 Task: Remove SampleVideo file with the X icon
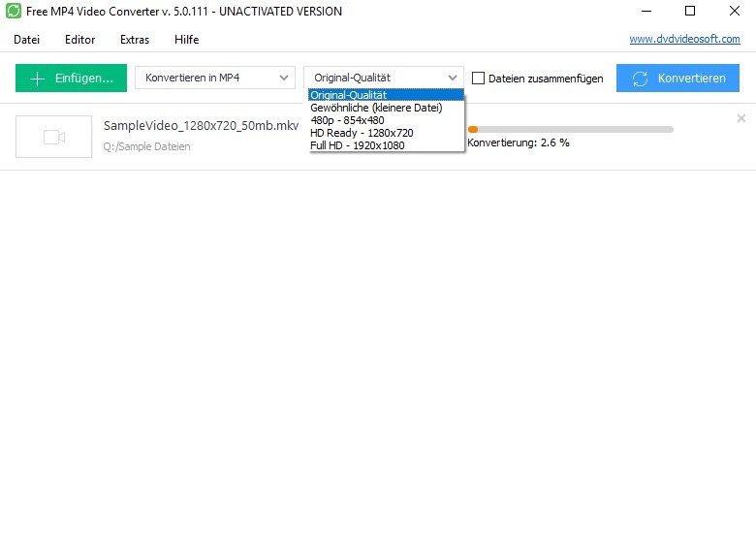coord(741,118)
